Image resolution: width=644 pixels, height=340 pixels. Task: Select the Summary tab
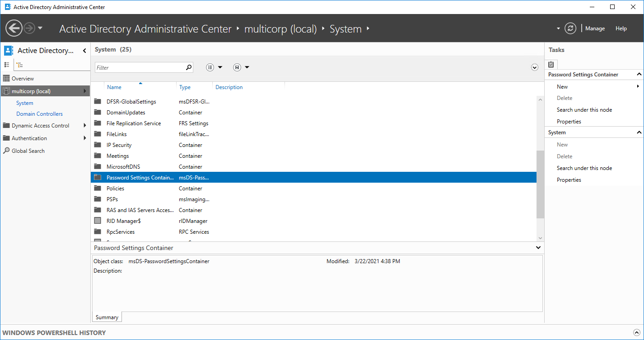[107, 317]
